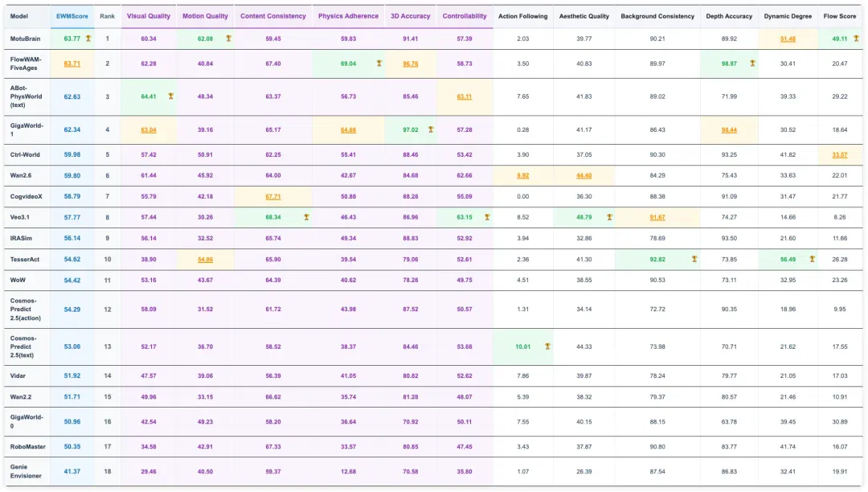868x492 pixels.
Task: Select the Cosmos-Predict 2.5(text) model name
Action: [23, 346]
